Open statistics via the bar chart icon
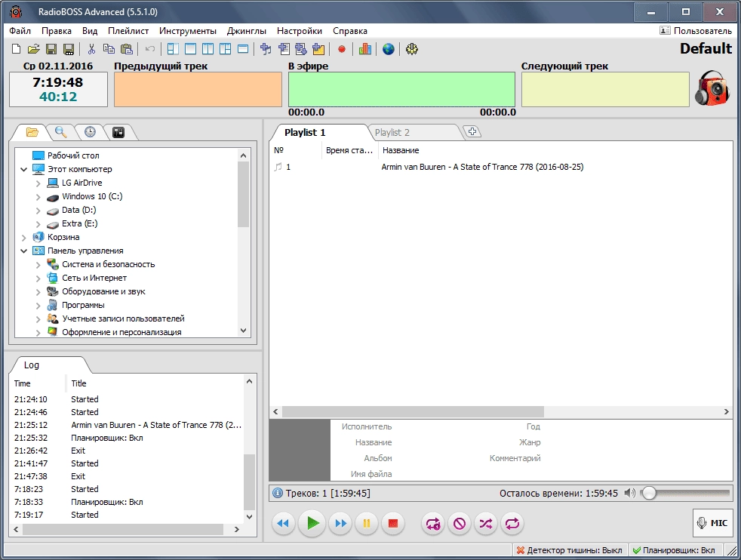The width and height of the screenshot is (741, 560). pos(364,49)
